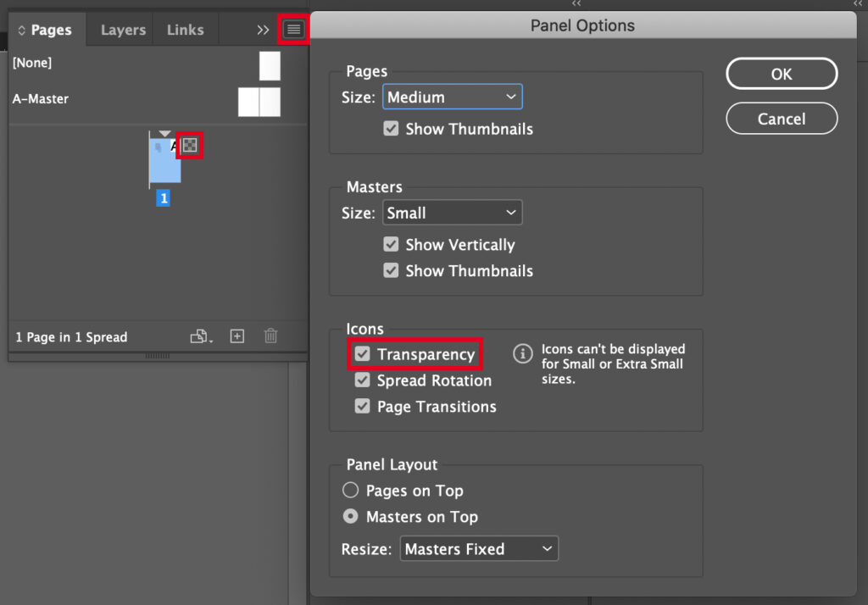Switch to the Links tab
This screenshot has height=605, width=868.
(184, 29)
